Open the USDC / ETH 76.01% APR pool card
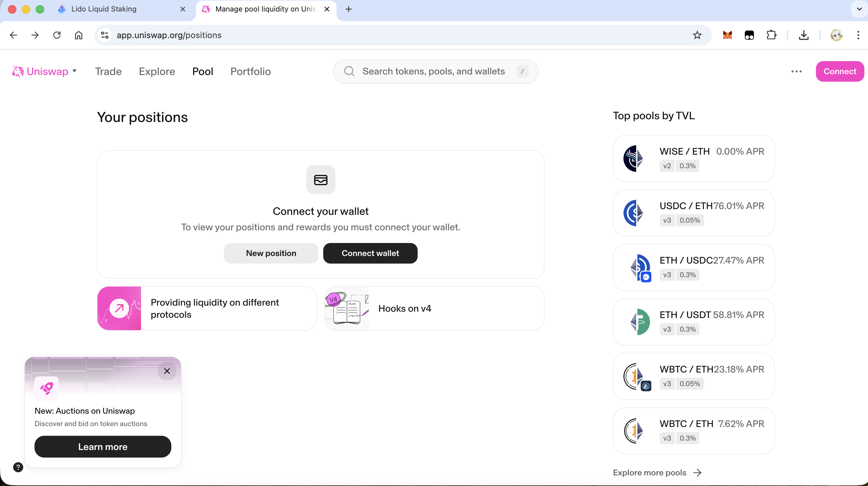 [x=693, y=213]
